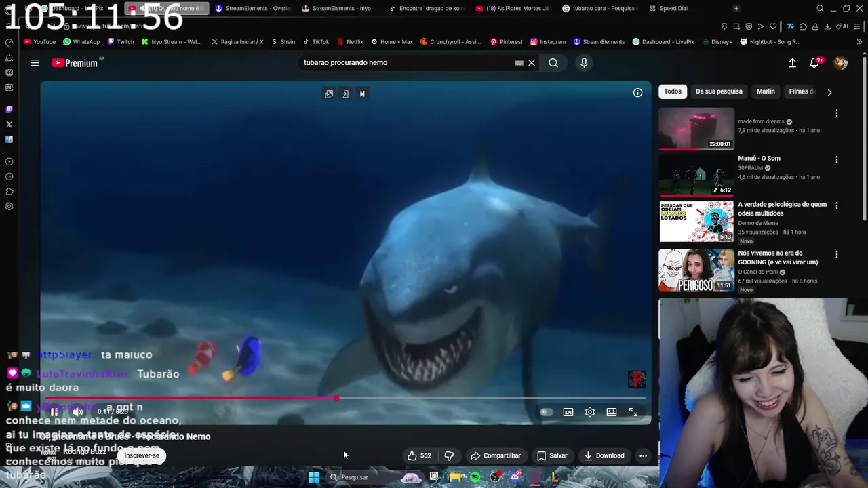Open player settings gear

(x=590, y=412)
